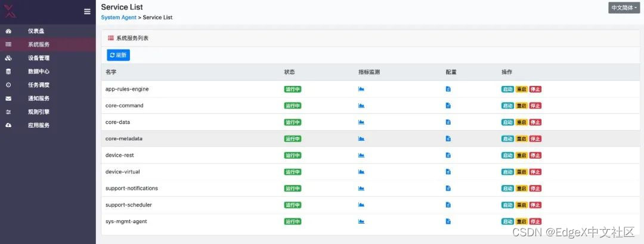Click the 应用服务 cloud icon

click(8, 125)
